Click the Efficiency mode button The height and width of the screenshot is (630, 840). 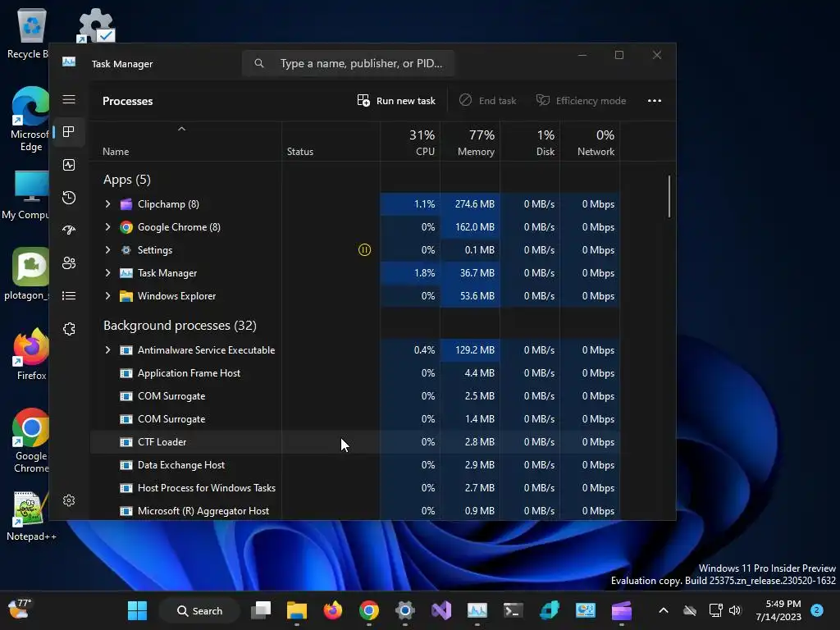click(582, 101)
